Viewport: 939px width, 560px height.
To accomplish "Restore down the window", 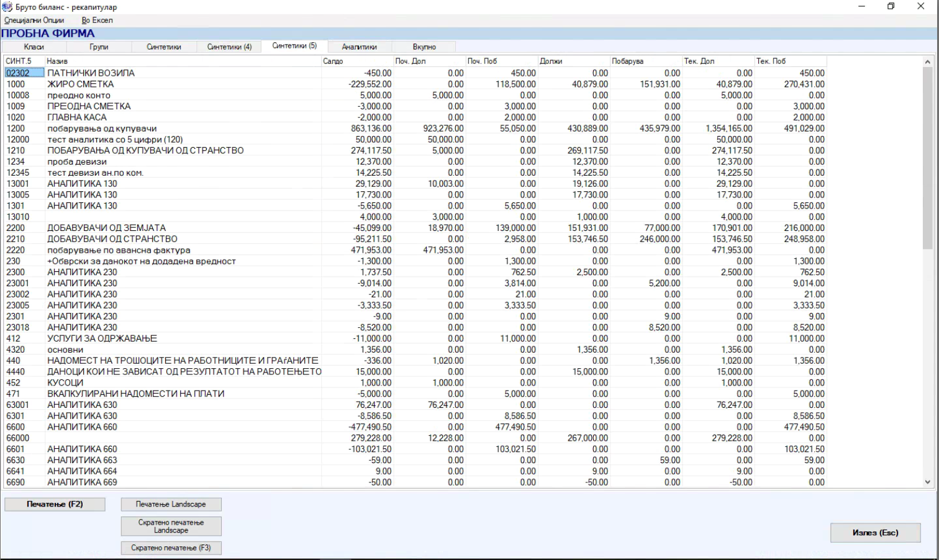I will pos(891,7).
